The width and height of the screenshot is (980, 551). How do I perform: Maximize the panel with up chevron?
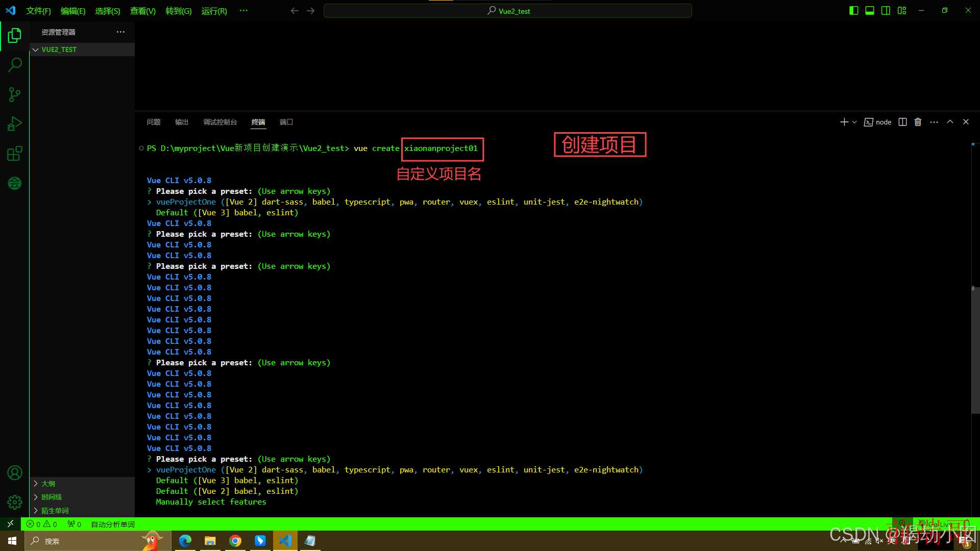[x=950, y=122]
